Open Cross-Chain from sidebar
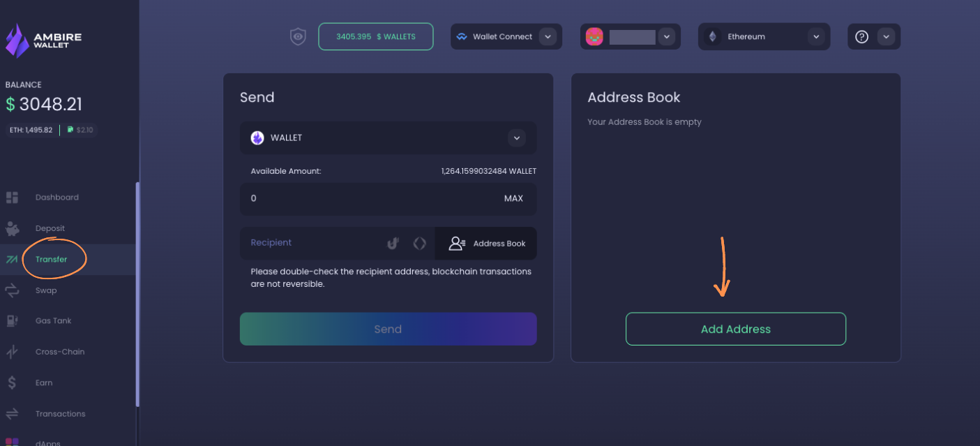980x446 pixels. [60, 352]
